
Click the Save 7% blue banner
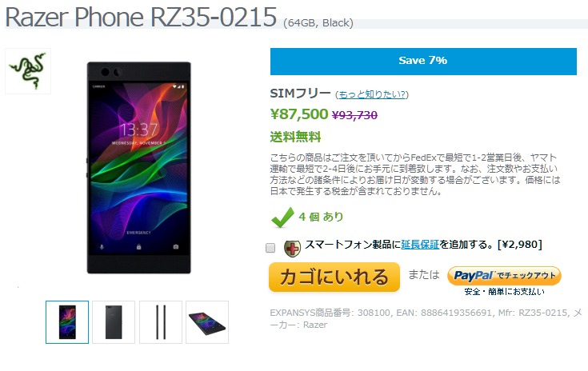tap(423, 61)
